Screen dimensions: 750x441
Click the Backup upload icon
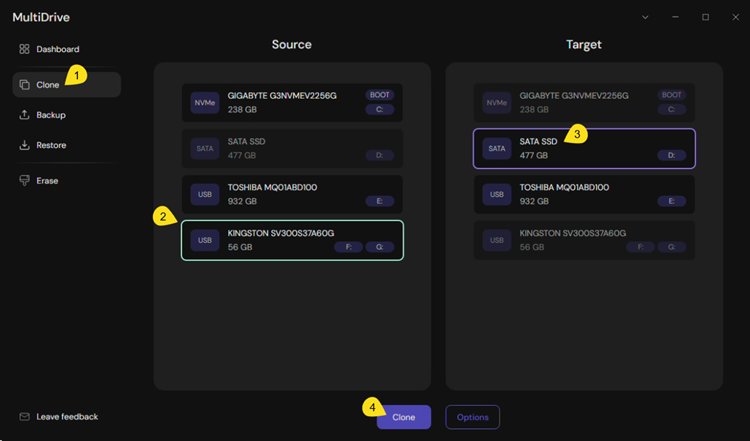(25, 115)
